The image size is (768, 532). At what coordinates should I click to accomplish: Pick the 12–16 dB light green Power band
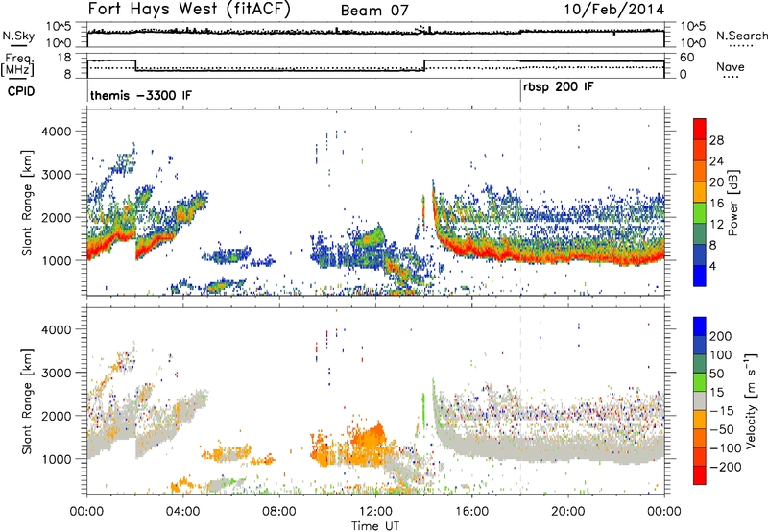click(x=700, y=212)
